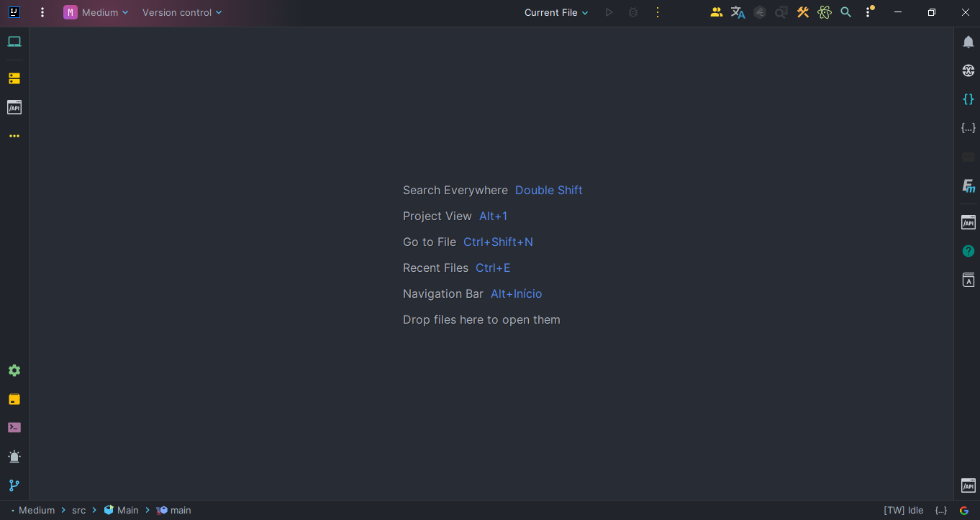The width and height of the screenshot is (980, 520).
Task: Debug the current file with bug icon
Action: pyautogui.click(x=633, y=12)
